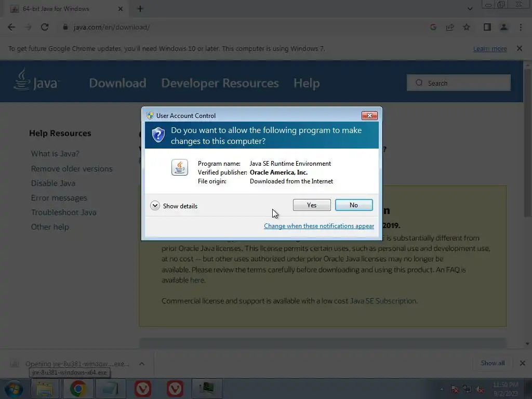Click the system clock in taskbar
The height and width of the screenshot is (399, 532).
(506, 389)
